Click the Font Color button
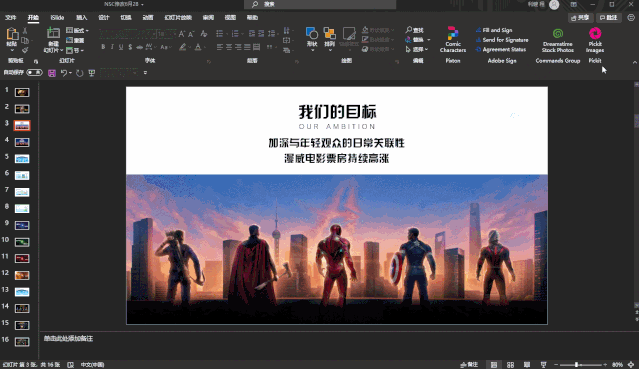The image size is (639, 369). click(198, 47)
